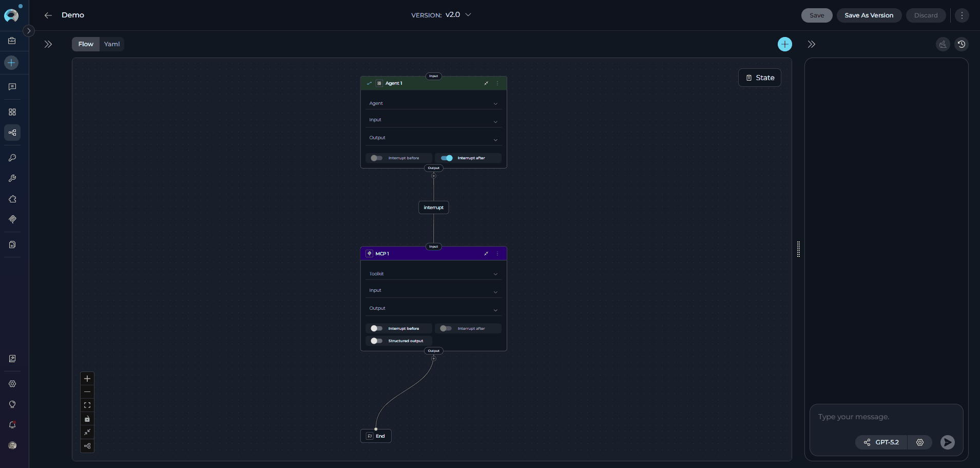Select the wrench tools icon in sidebar
The width and height of the screenshot is (980, 468).
point(12,178)
